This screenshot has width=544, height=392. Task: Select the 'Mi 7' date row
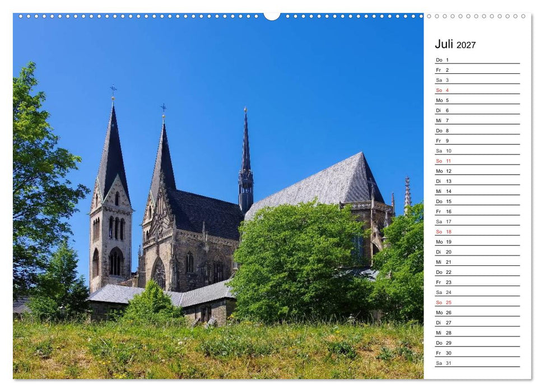(477, 120)
